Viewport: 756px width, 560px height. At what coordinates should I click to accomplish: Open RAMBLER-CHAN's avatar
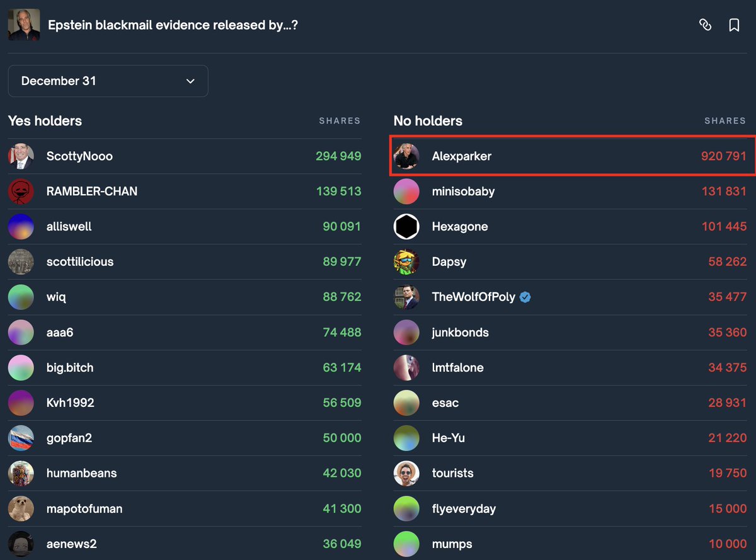(x=21, y=191)
